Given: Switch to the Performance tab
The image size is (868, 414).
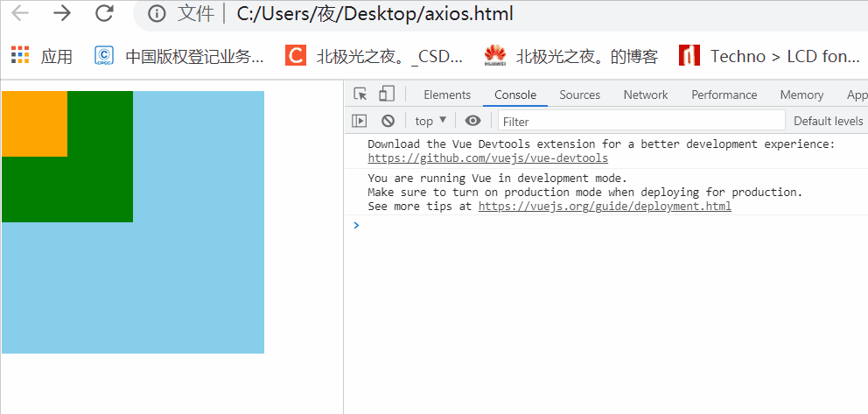Looking at the screenshot, I should click(x=724, y=95).
